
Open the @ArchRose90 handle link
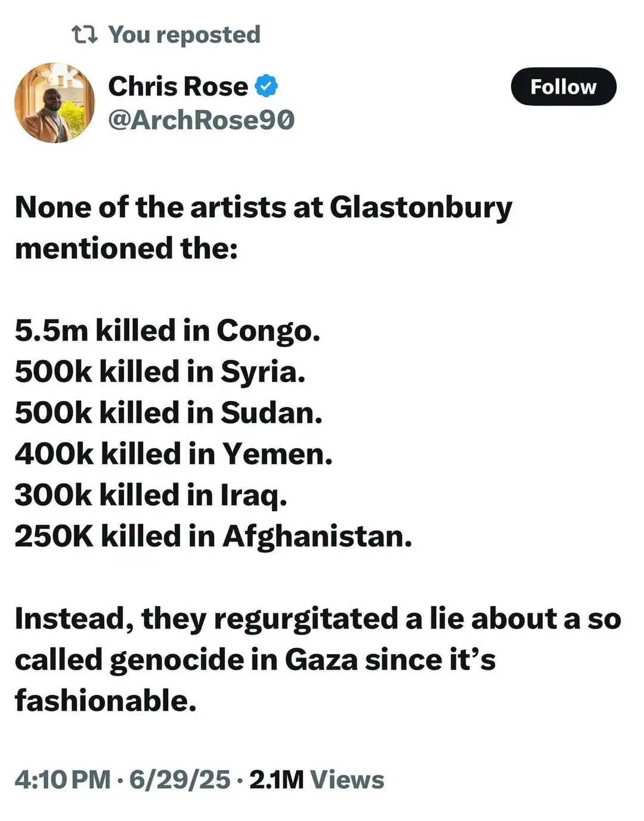point(201,120)
